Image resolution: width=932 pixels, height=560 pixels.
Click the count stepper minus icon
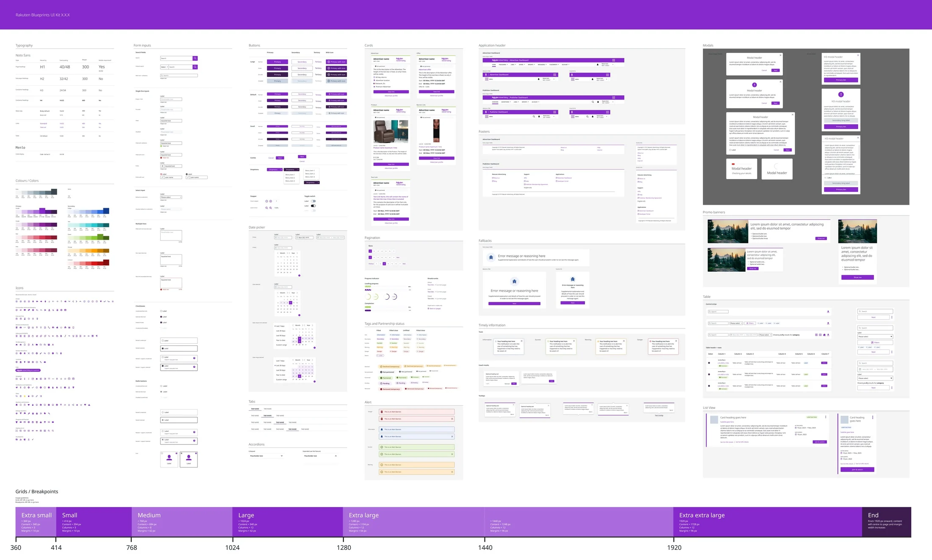click(x=266, y=201)
